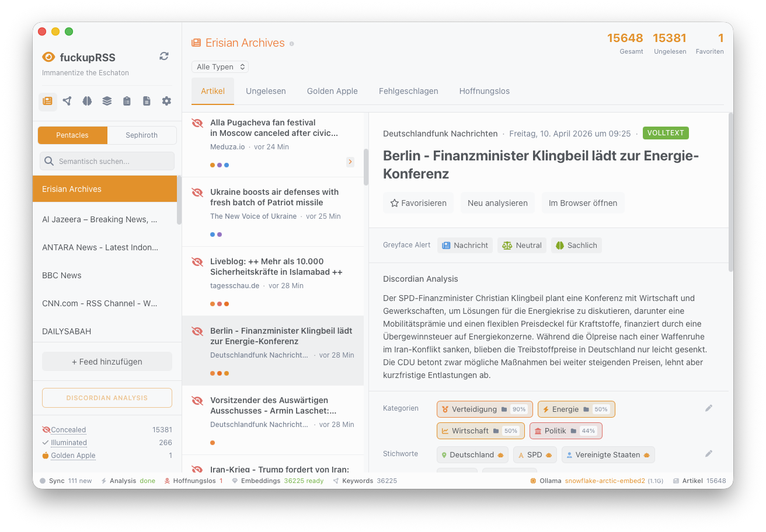Select the newspaper Artikel view icon
The width and height of the screenshot is (766, 532).
tap(47, 101)
